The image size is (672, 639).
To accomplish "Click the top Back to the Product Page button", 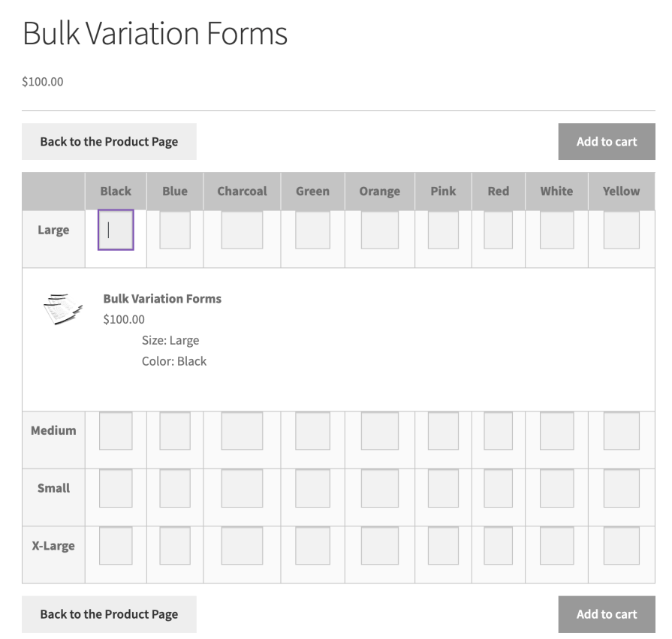I will (x=109, y=141).
